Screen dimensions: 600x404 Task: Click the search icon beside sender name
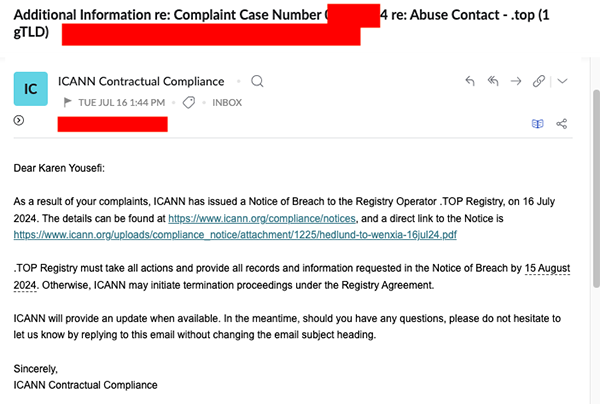257,81
